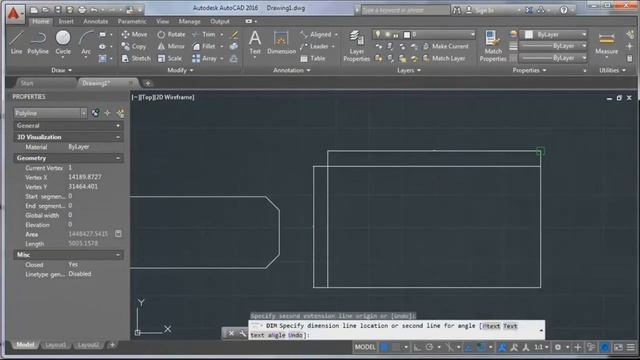Click the Array tool

204,58
